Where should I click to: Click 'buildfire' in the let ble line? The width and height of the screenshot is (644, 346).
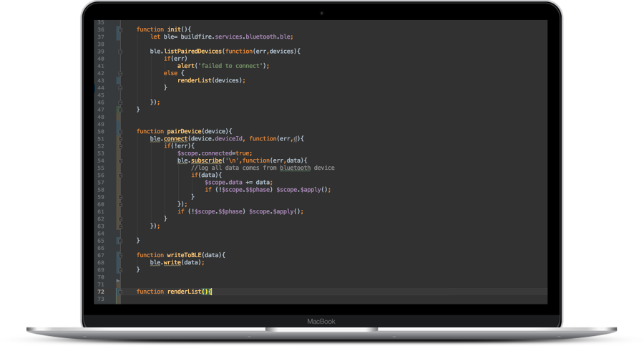(196, 37)
